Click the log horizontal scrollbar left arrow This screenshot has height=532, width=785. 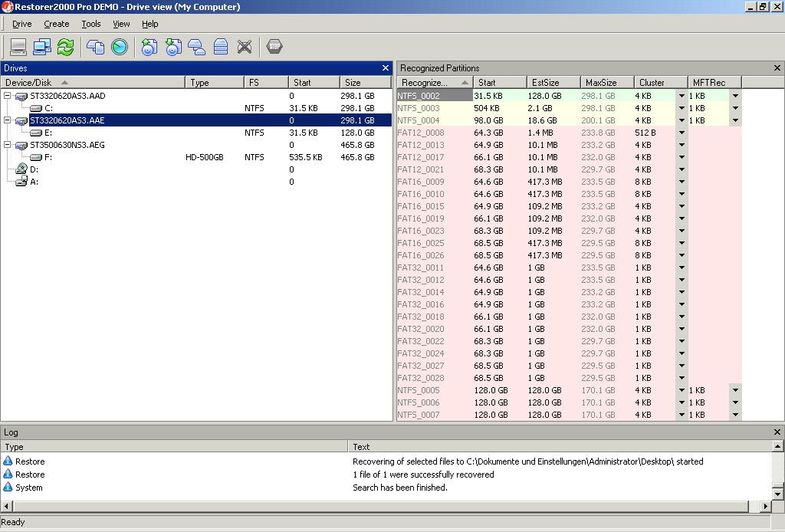(x=6, y=506)
